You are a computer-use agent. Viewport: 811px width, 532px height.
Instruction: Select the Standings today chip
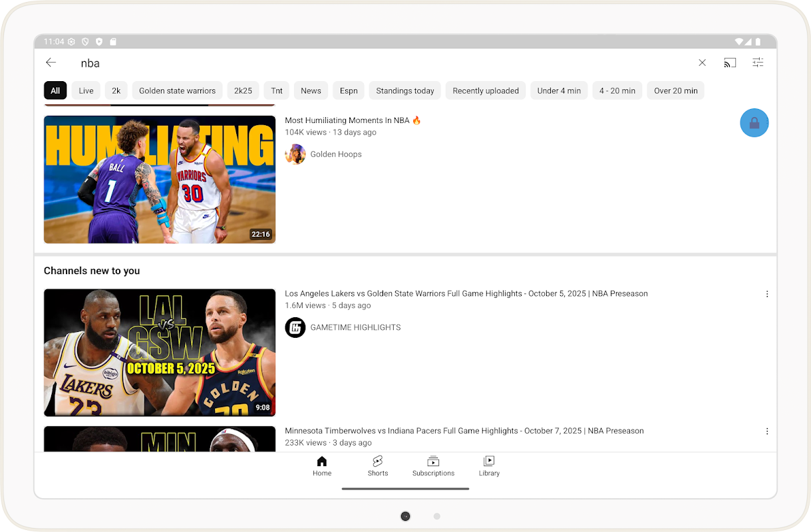405,90
